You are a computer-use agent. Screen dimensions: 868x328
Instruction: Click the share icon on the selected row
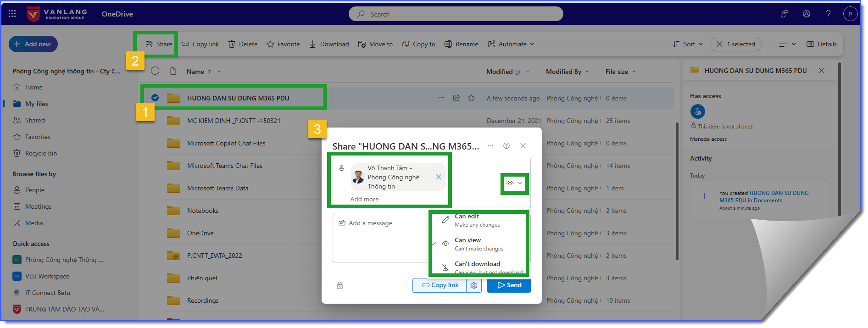[x=456, y=98]
